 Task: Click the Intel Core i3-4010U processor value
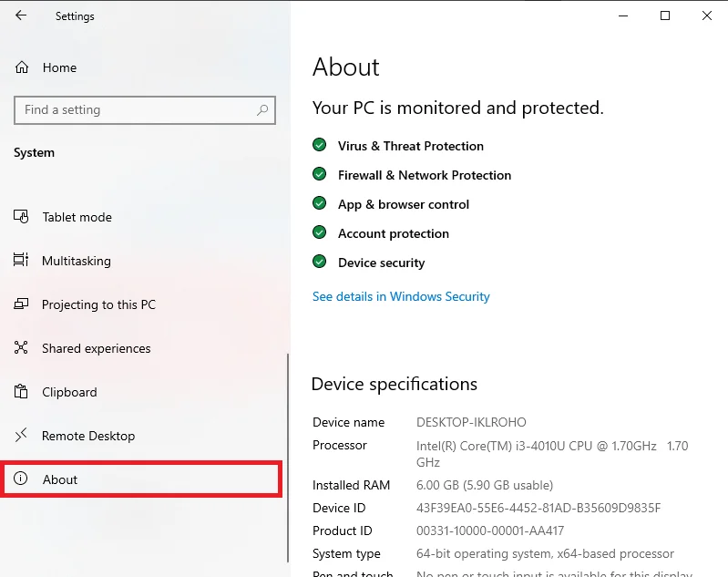coord(552,454)
